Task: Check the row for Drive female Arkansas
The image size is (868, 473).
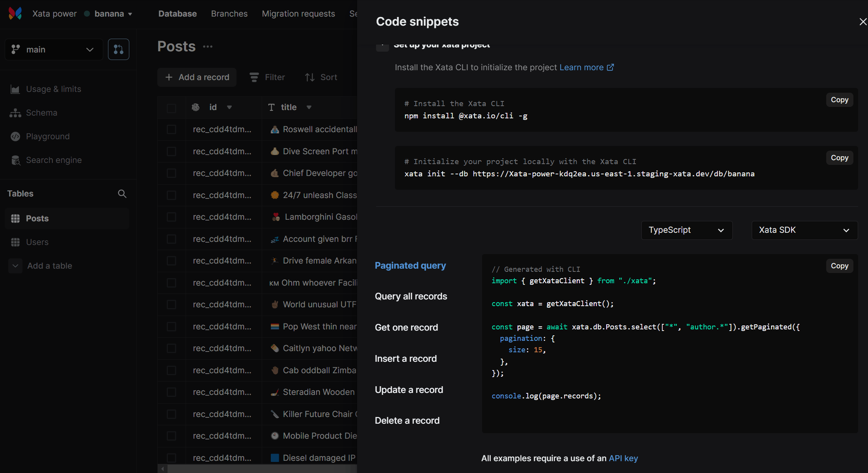Action: (x=171, y=261)
